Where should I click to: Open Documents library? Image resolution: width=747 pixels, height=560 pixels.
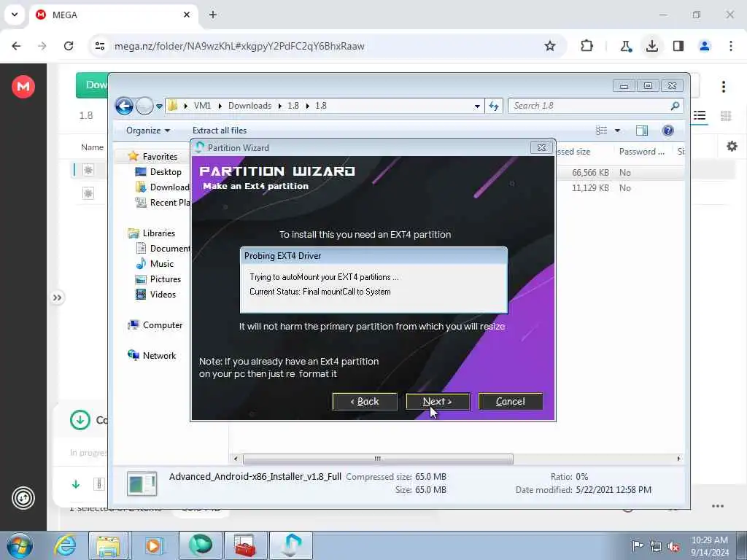pyautogui.click(x=163, y=248)
